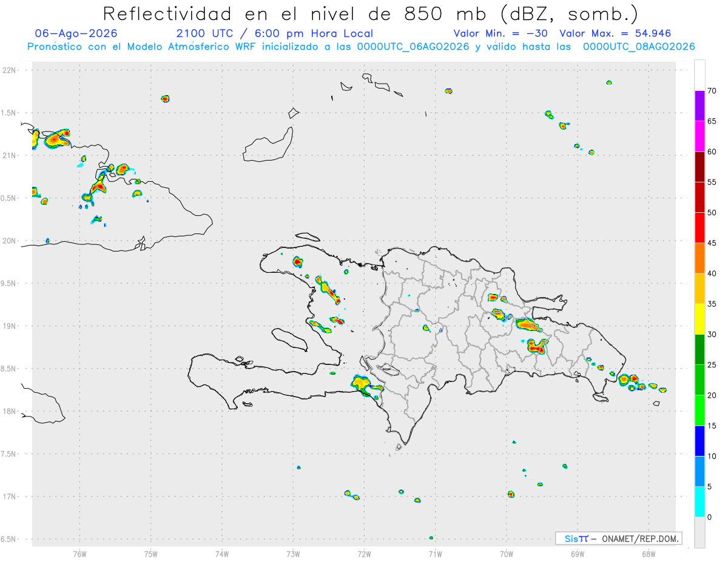728x562 pixels.
Task: Click the '21N' latitude label
Action: pyautogui.click(x=10, y=155)
